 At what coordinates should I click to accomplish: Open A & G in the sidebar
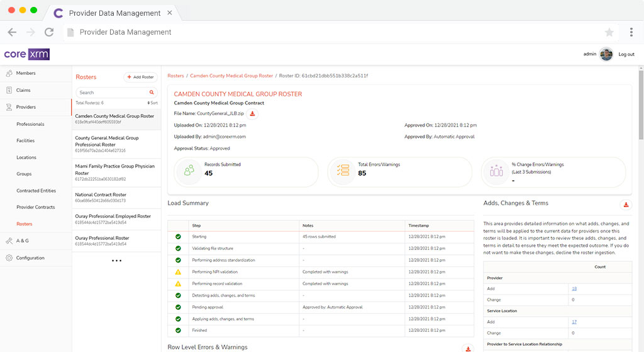pyautogui.click(x=22, y=241)
